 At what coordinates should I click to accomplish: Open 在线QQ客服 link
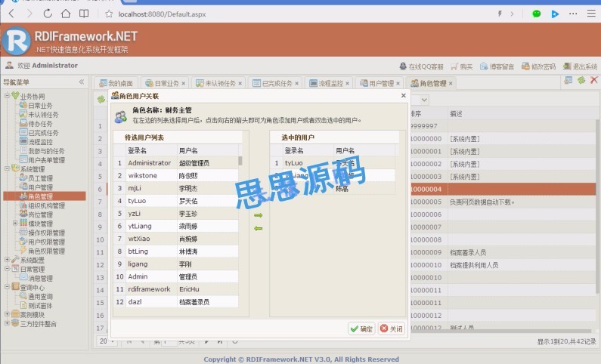421,66
